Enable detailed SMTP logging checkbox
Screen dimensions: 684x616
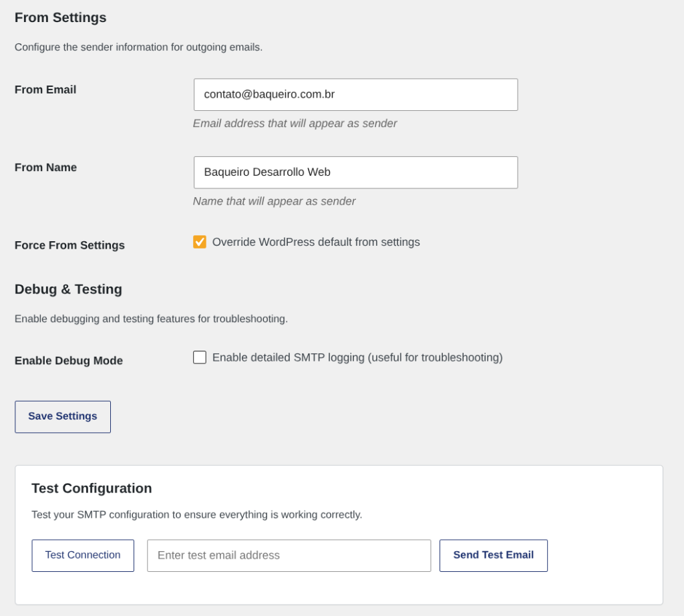coord(200,357)
